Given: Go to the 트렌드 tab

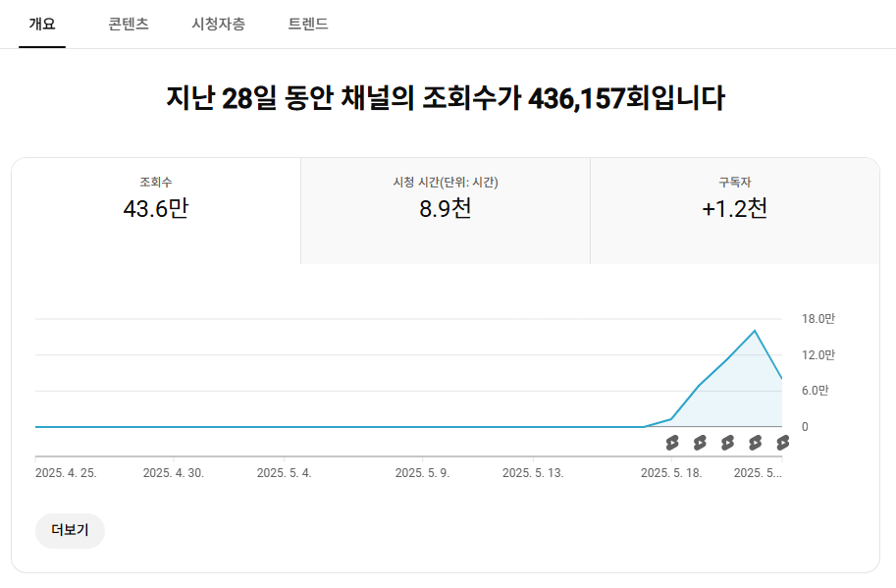Looking at the screenshot, I should 308,24.
